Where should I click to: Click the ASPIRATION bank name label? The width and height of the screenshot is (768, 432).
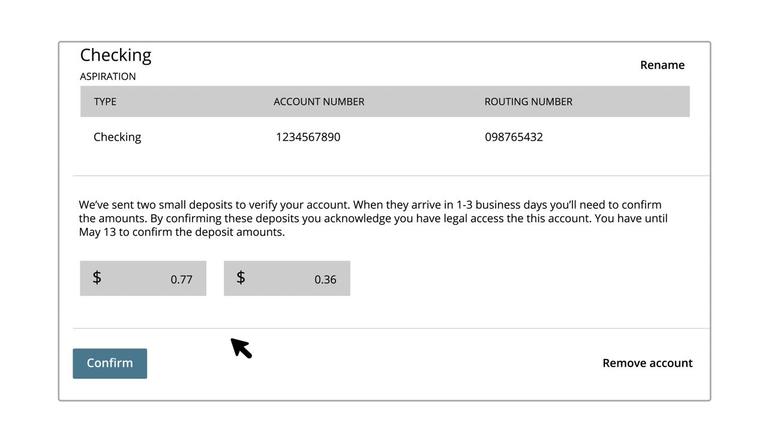108,76
